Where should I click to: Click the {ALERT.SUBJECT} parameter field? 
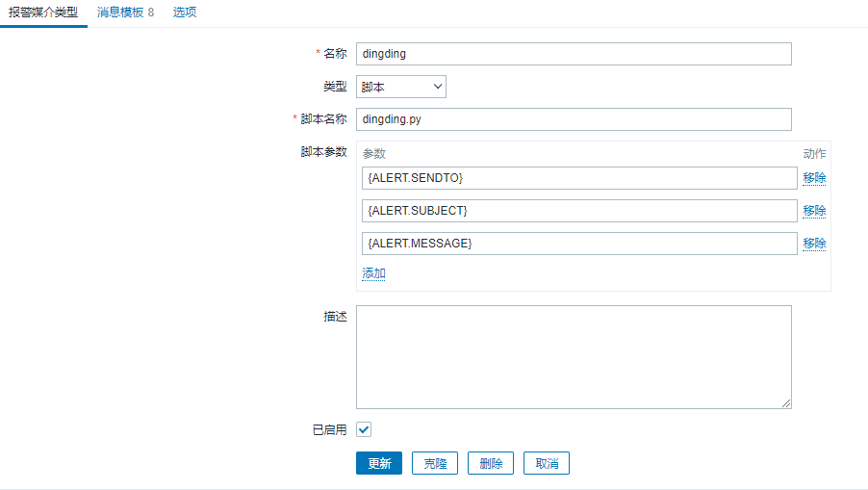tap(579, 211)
